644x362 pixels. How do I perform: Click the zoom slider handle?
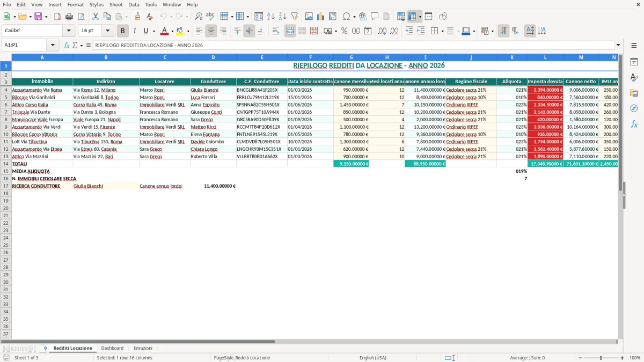click(x=601, y=358)
